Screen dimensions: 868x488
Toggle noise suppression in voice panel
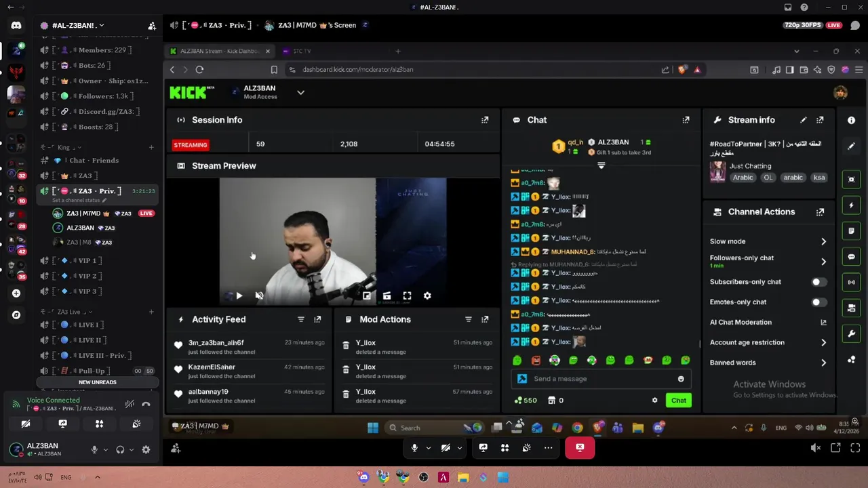pyautogui.click(x=130, y=405)
